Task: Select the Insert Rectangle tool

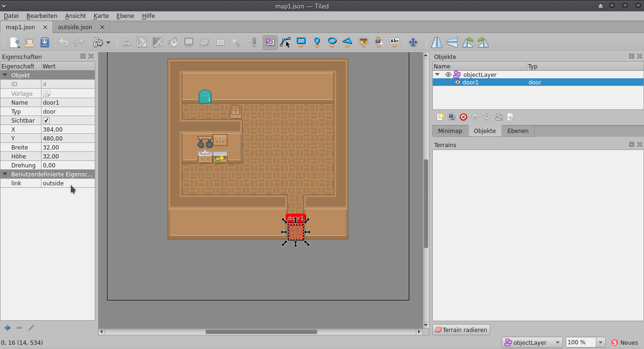Action: coord(301,42)
